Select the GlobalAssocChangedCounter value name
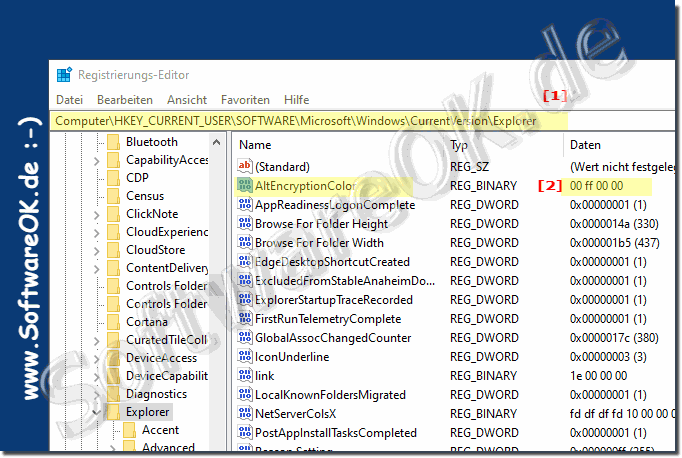This screenshot has width=682, height=458. click(x=333, y=338)
